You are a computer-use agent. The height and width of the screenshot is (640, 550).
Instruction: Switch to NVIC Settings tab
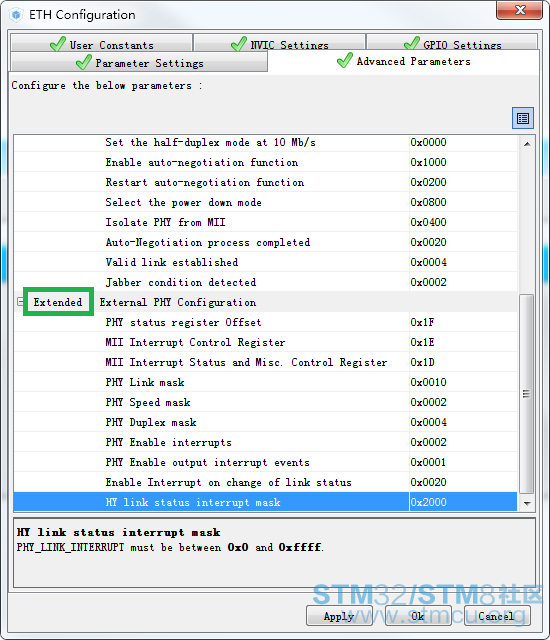pyautogui.click(x=279, y=43)
